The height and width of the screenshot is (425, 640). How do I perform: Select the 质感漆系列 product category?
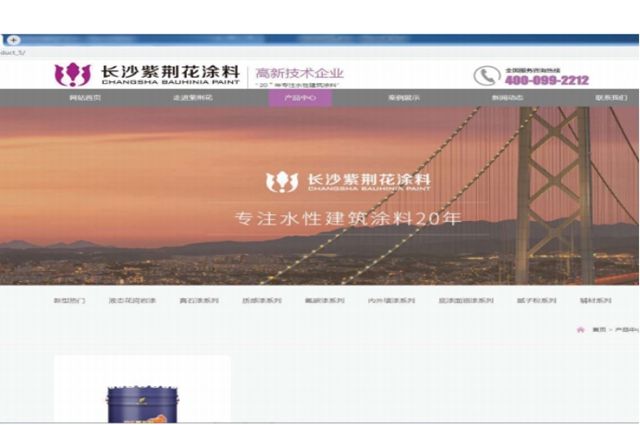click(x=262, y=300)
